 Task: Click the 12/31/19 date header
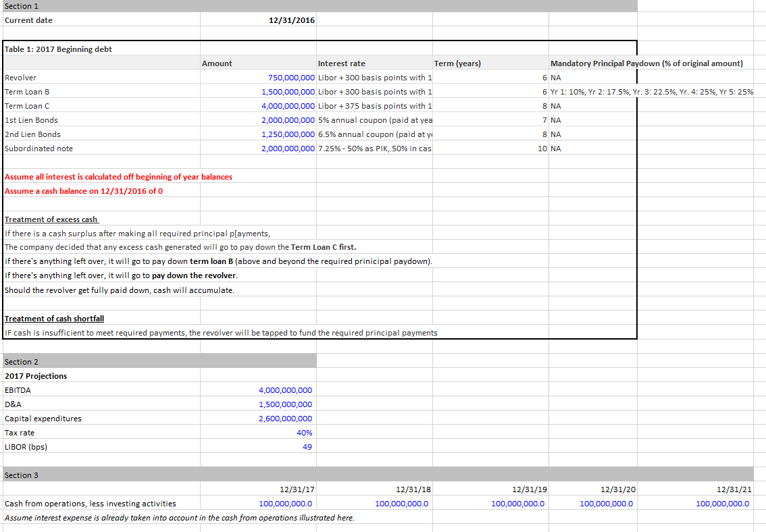point(530,489)
